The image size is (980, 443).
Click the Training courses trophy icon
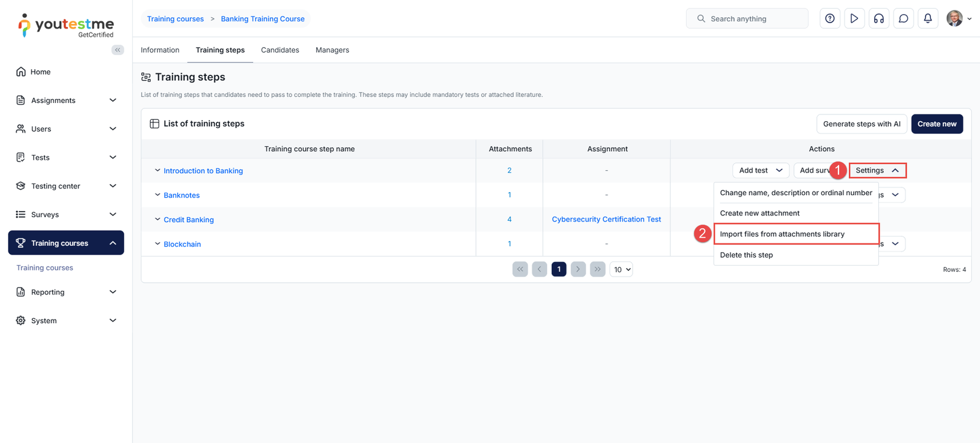tap(21, 243)
